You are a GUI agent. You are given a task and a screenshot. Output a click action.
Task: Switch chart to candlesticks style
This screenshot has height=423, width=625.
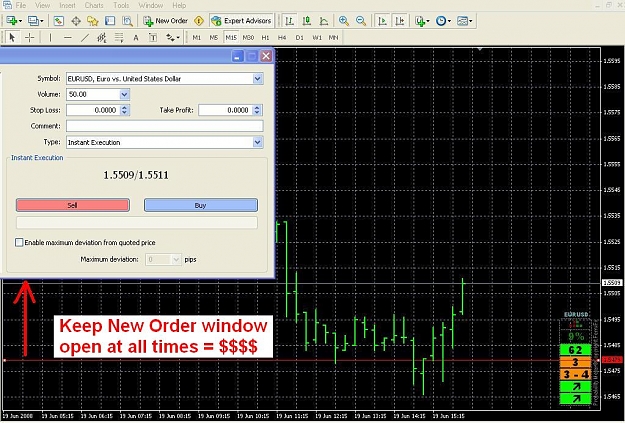pyautogui.click(x=307, y=21)
